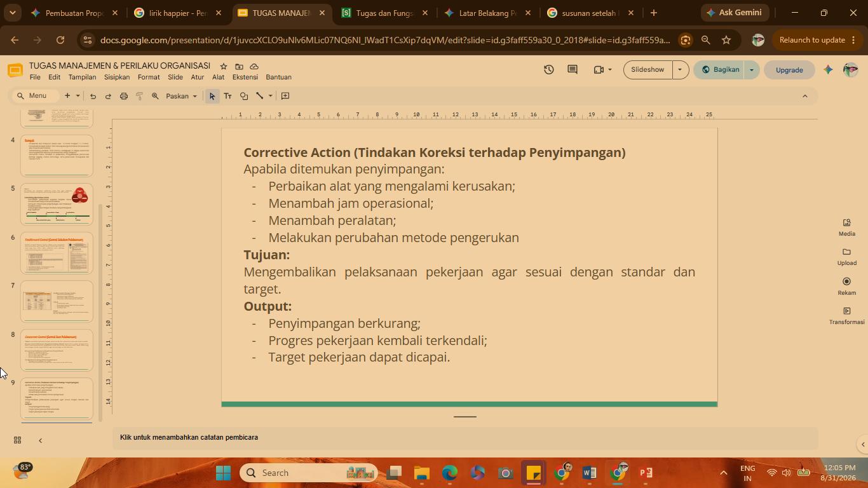Click the speaker notes field
Image resolution: width=868 pixels, height=488 pixels.
465,437
